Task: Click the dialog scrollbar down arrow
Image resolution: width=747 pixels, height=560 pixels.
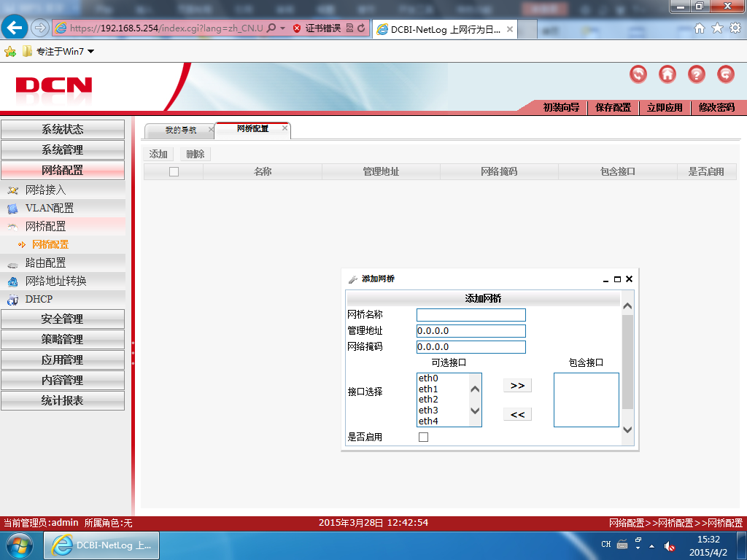Action: click(x=627, y=429)
